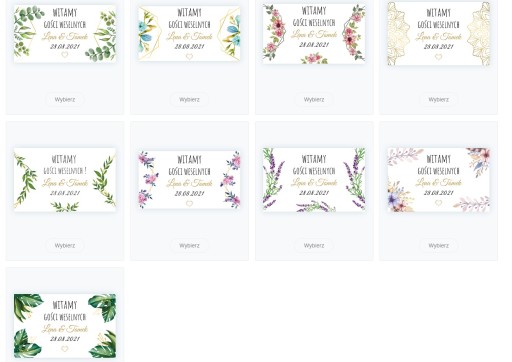Click Wybierz under the pink roses design
The height and width of the screenshot is (362, 512).
(314, 99)
